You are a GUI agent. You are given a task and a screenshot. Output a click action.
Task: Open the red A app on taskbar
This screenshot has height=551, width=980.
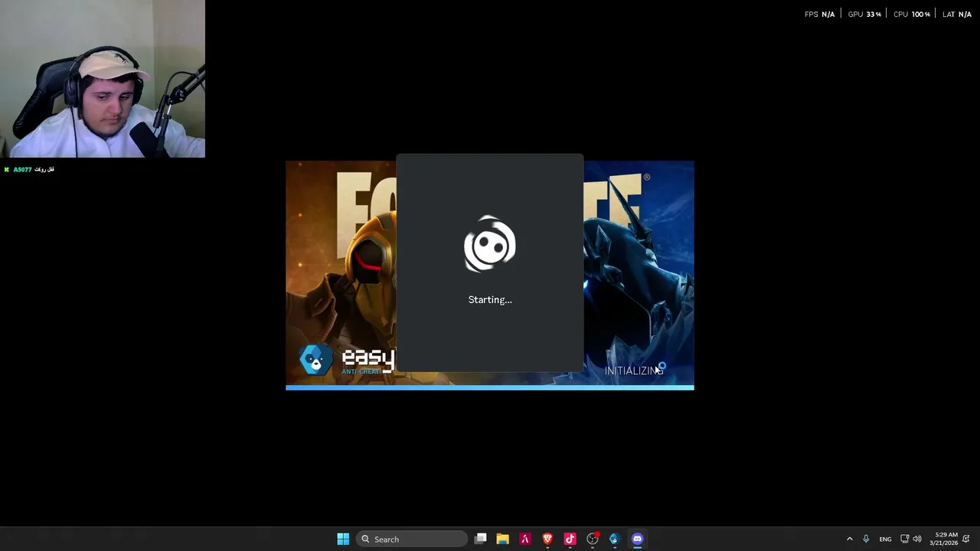[x=524, y=539]
